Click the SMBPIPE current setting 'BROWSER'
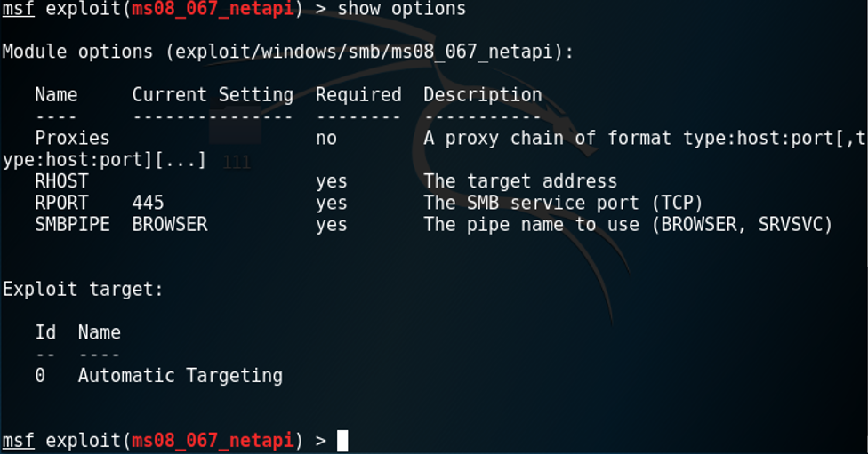 point(170,225)
